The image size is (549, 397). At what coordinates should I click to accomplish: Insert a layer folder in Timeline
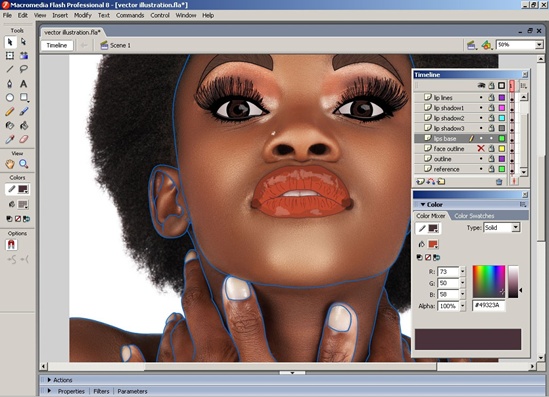[441, 181]
